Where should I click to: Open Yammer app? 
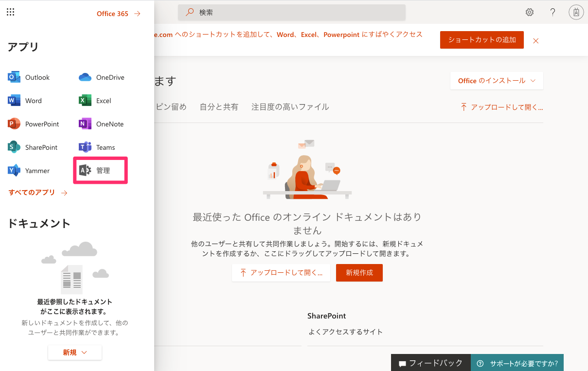[x=29, y=171]
